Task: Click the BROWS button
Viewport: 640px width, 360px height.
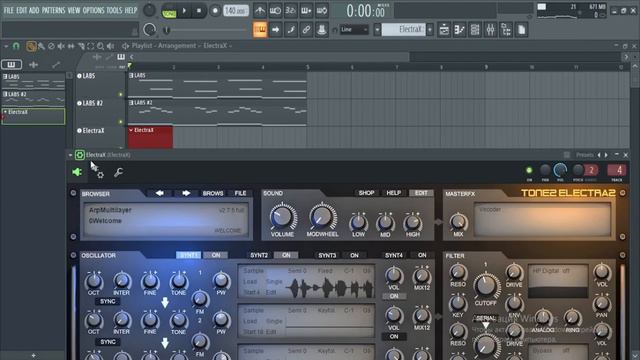Action: 213,193
